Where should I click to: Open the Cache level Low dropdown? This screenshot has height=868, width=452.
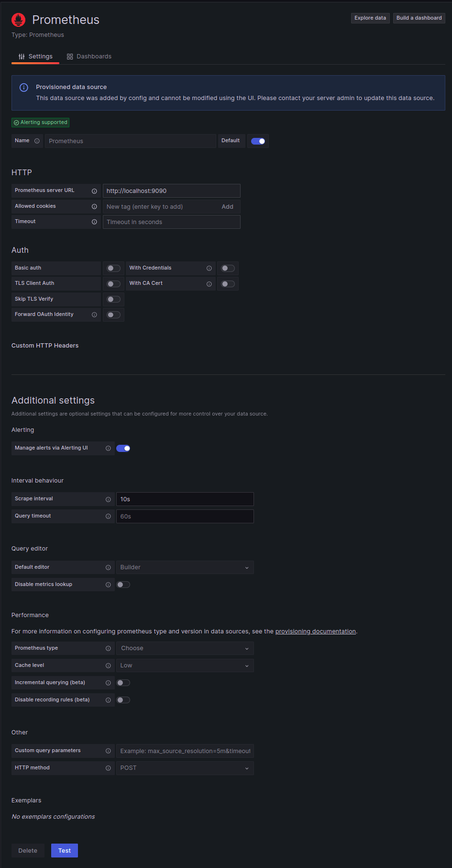[185, 665]
